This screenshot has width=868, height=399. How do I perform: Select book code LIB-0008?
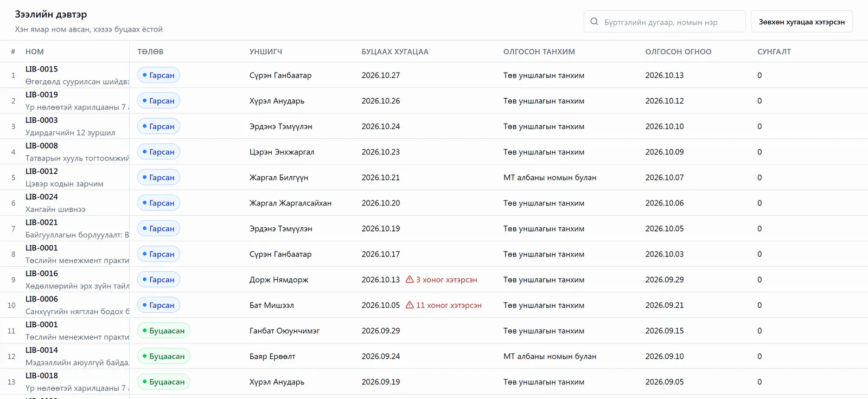pyautogui.click(x=42, y=145)
